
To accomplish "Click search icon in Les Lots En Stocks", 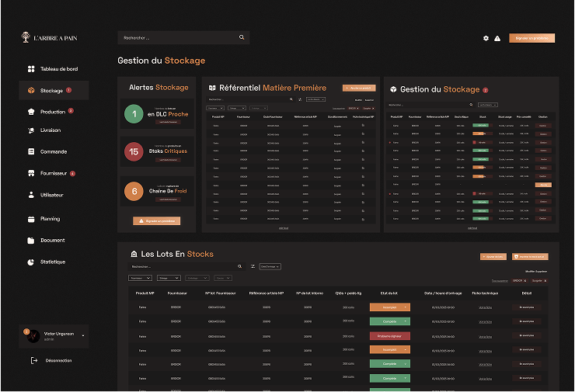I will click(240, 266).
